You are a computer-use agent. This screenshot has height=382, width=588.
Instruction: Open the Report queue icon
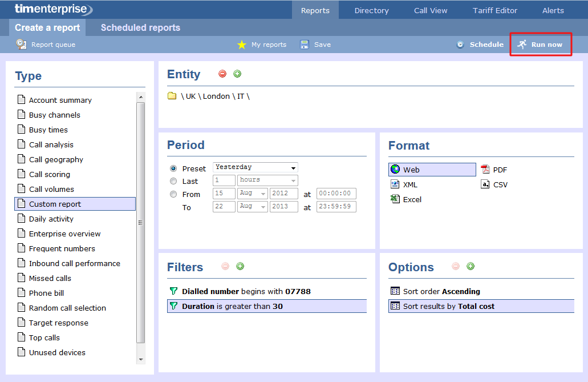click(21, 44)
